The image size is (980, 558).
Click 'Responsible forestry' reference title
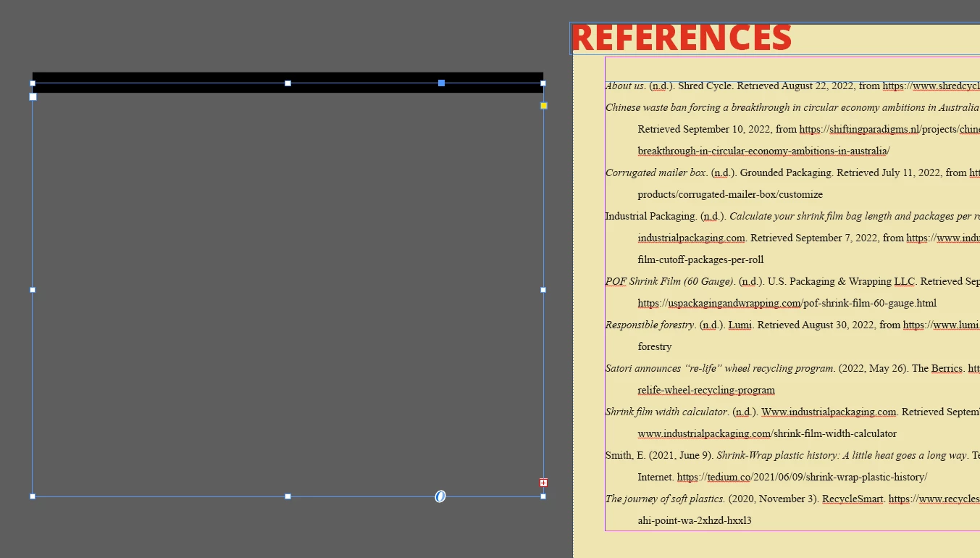tap(650, 325)
